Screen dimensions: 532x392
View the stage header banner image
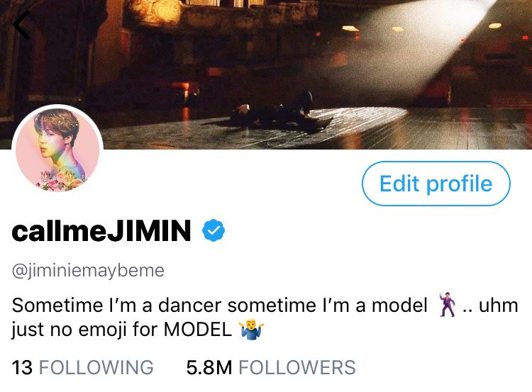[266, 74]
